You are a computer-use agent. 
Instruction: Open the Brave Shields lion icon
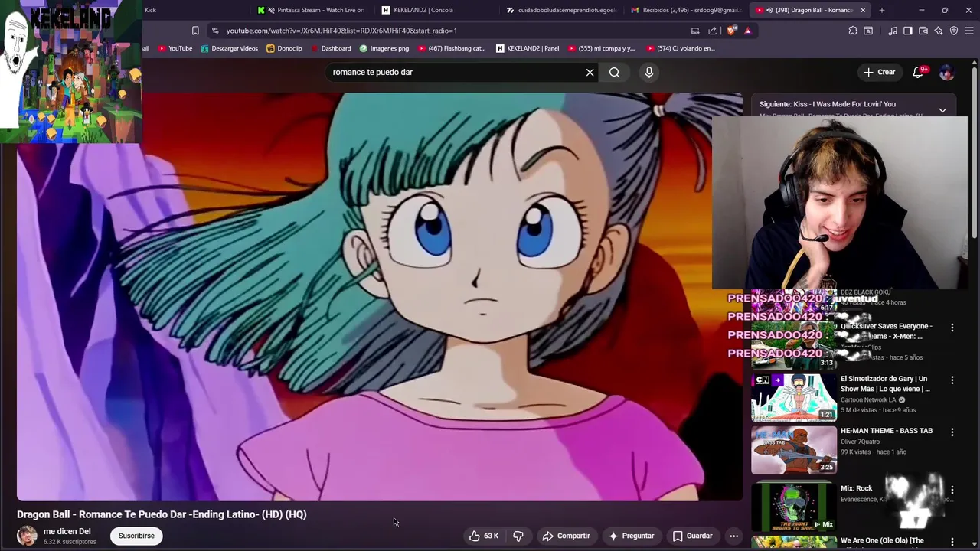pyautogui.click(x=732, y=31)
